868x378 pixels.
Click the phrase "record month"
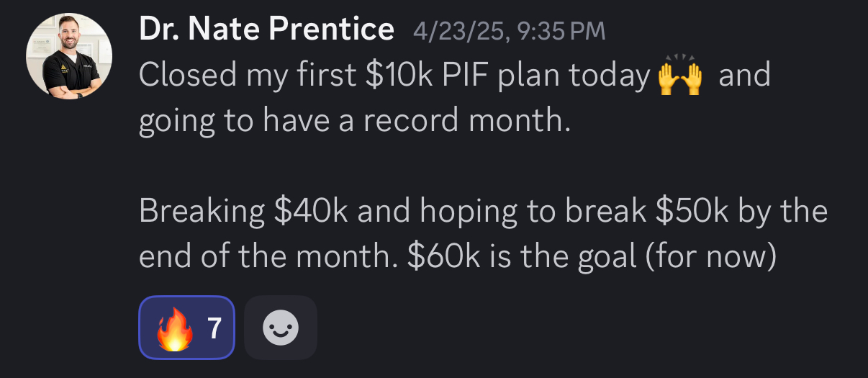tap(466, 120)
